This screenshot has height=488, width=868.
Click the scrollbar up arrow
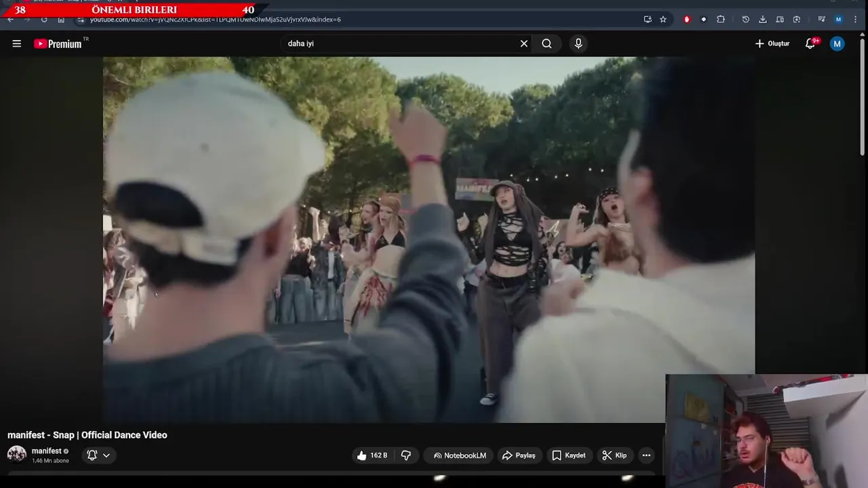point(863,34)
